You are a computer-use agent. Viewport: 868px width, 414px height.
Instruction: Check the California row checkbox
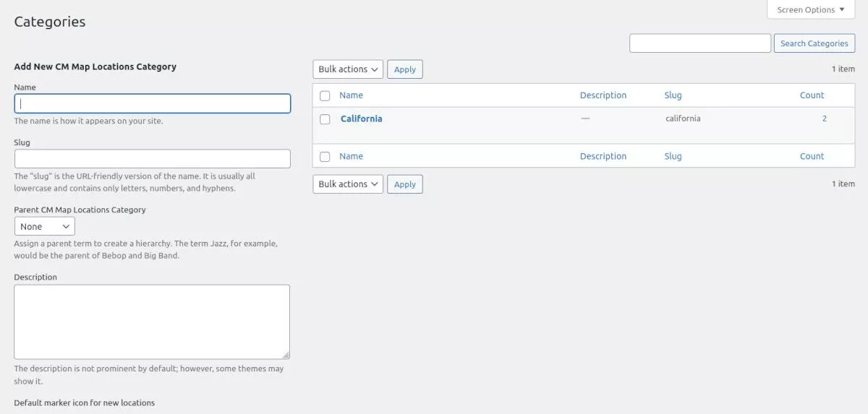pos(325,119)
